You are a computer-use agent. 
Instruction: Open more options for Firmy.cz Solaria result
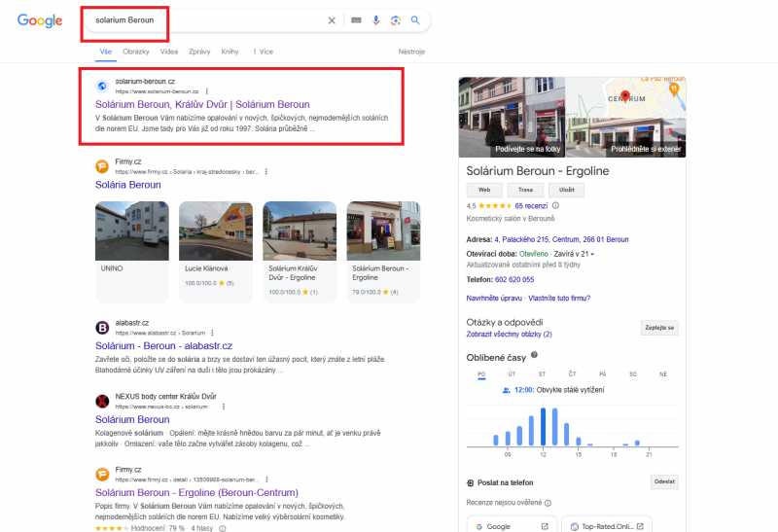point(266,172)
